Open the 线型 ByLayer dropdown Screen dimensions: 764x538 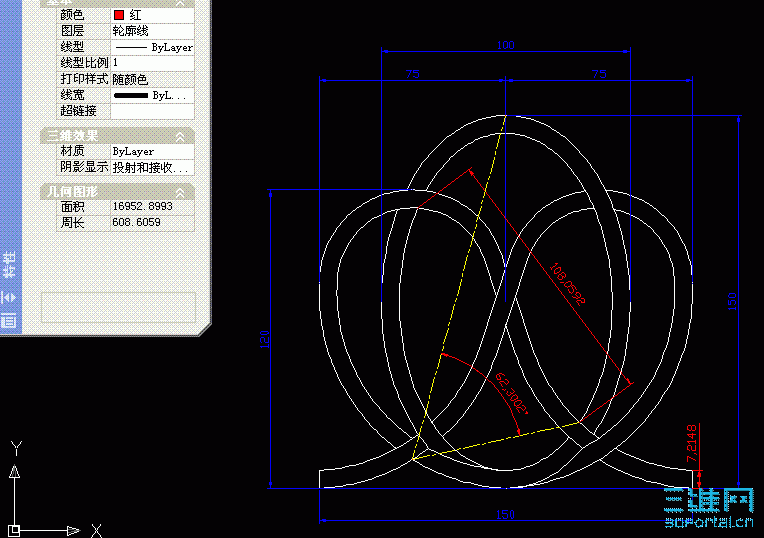pyautogui.click(x=153, y=47)
